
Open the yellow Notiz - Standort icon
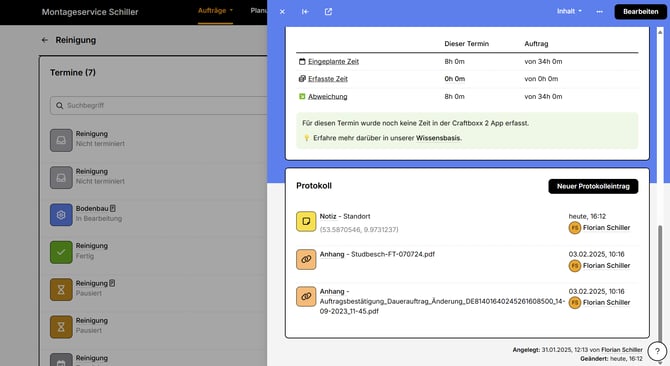[306, 221]
